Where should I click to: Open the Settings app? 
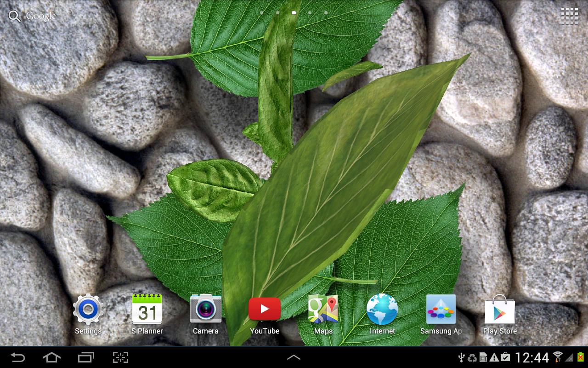click(88, 314)
